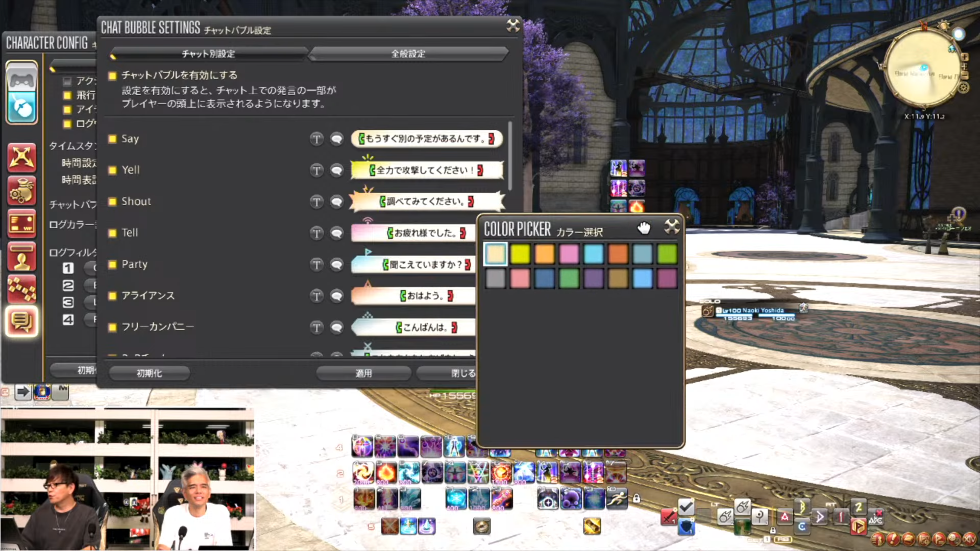Toggle the Yell chat bubble checkbox
980x551 pixels.
click(x=112, y=170)
